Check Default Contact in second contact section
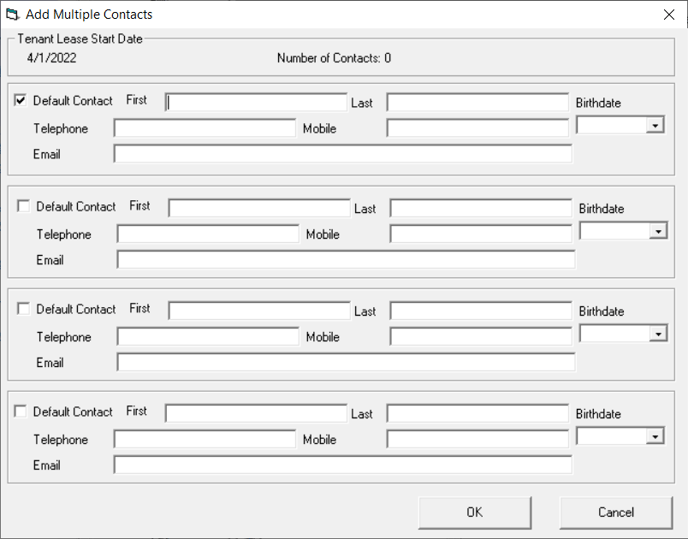The width and height of the screenshot is (688, 539). [23, 206]
